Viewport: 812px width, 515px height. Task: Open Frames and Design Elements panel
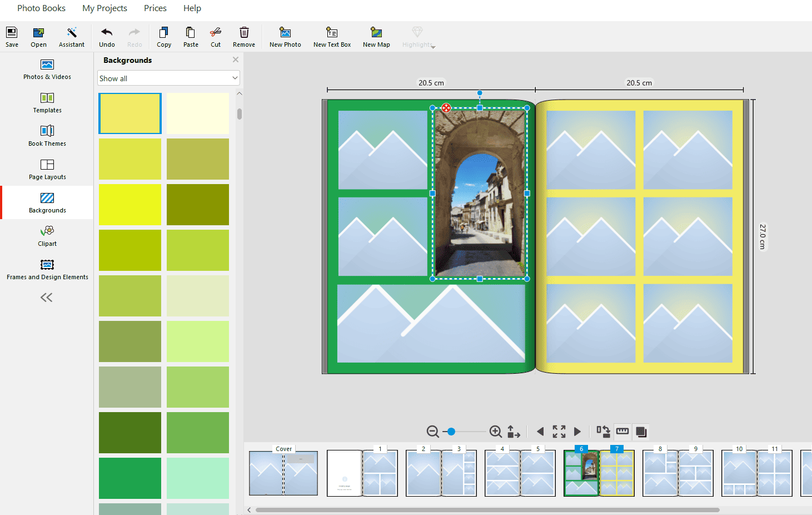[x=47, y=270]
